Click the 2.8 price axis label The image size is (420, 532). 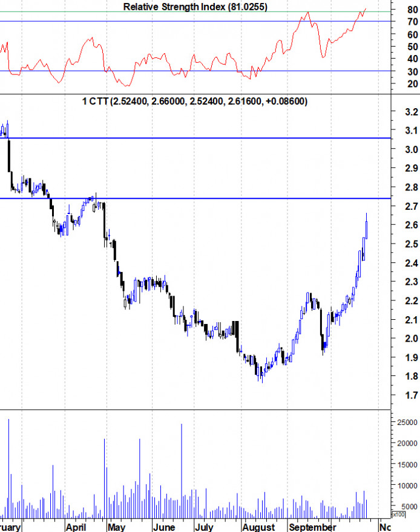[412, 187]
